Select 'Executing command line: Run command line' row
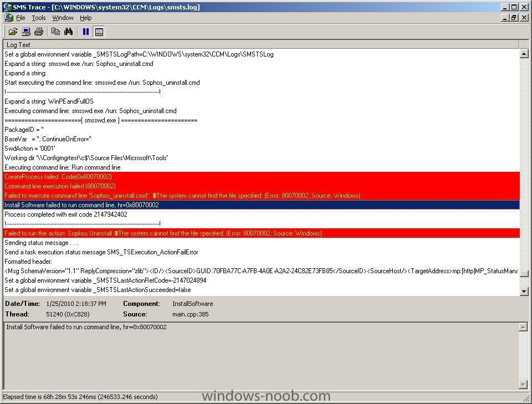 pos(261,167)
